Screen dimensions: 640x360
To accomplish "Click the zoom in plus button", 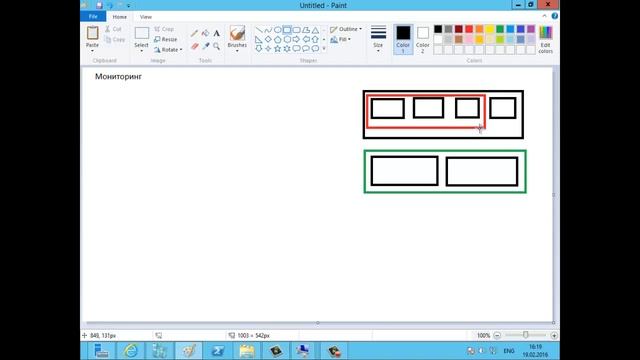I will (554, 336).
